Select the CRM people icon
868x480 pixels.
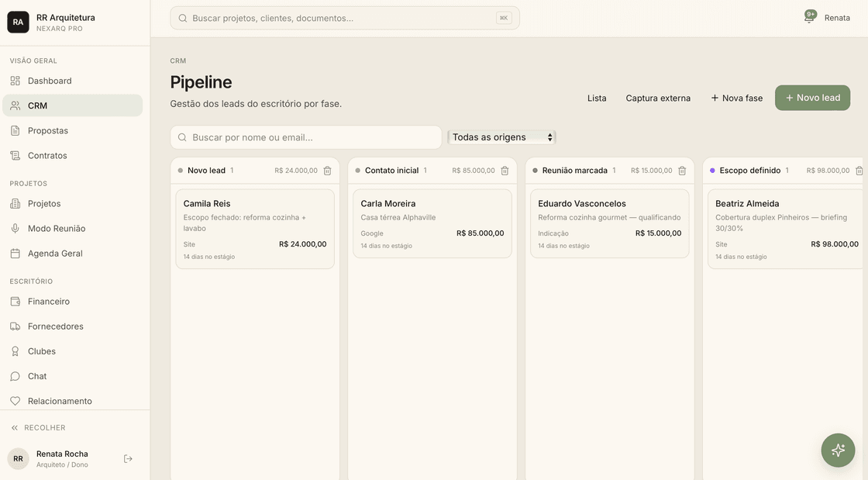(x=15, y=105)
